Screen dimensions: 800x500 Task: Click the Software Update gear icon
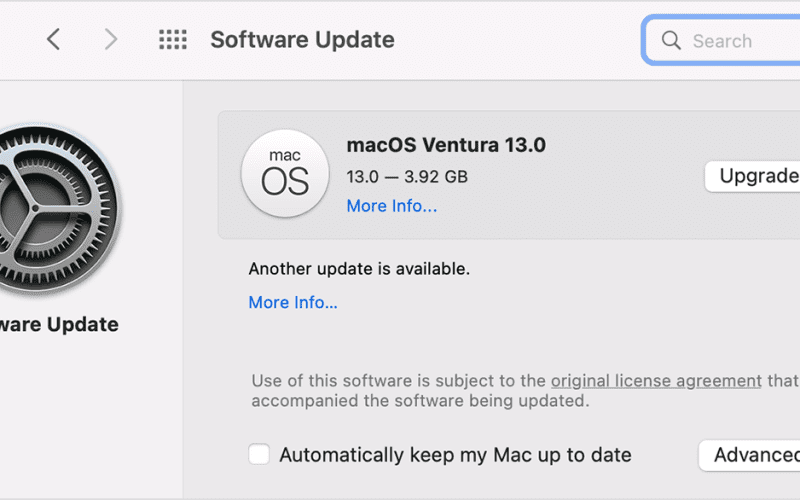56,209
